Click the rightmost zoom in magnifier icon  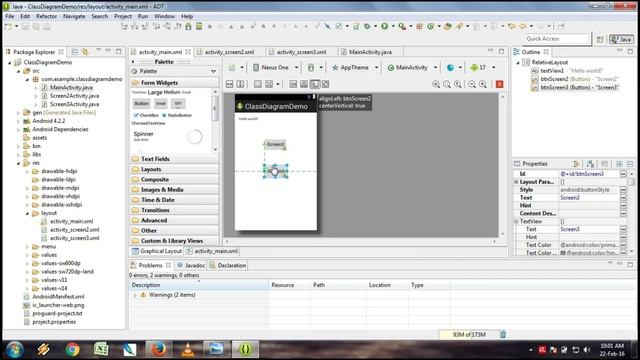(x=483, y=84)
